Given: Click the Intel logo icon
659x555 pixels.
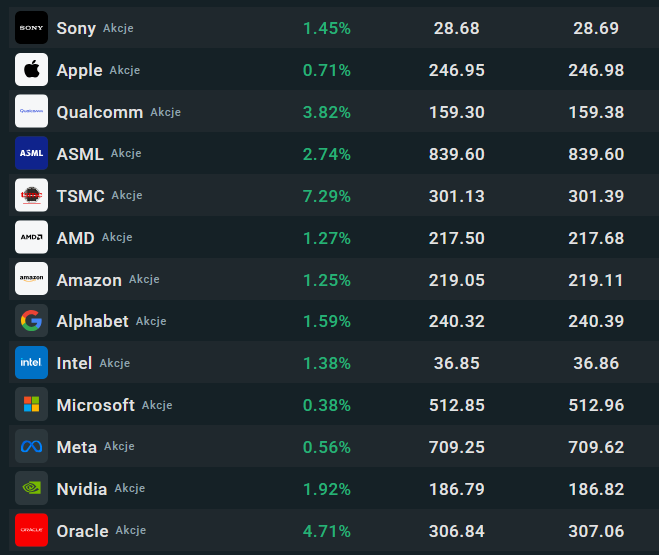Looking at the screenshot, I should coord(31,363).
